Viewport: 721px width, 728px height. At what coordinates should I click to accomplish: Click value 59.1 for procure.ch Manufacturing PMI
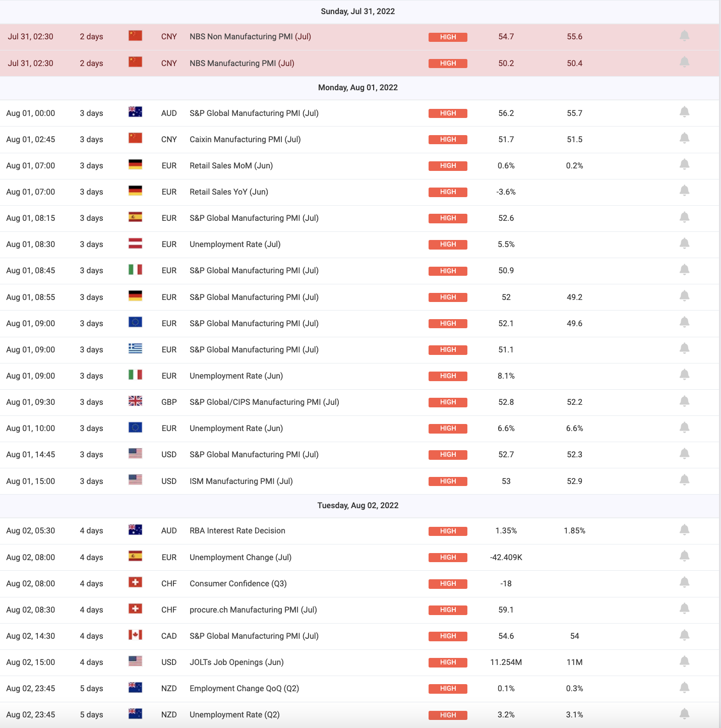click(506, 610)
